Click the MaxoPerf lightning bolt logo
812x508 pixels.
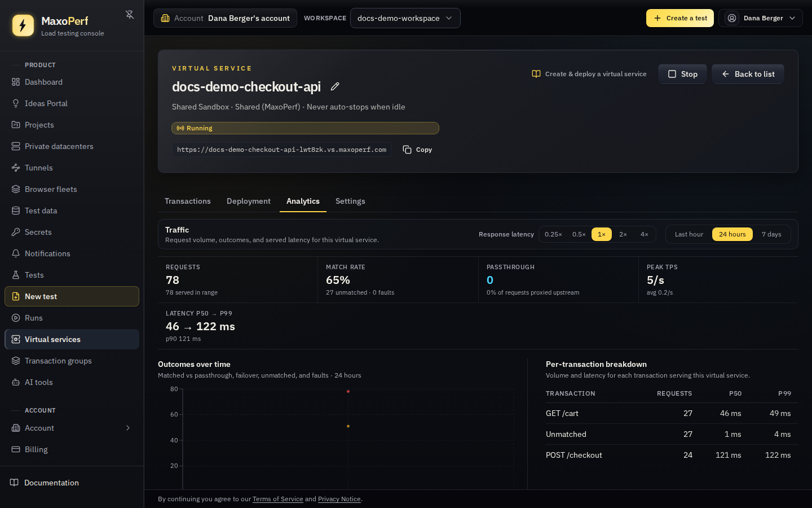tap(23, 25)
